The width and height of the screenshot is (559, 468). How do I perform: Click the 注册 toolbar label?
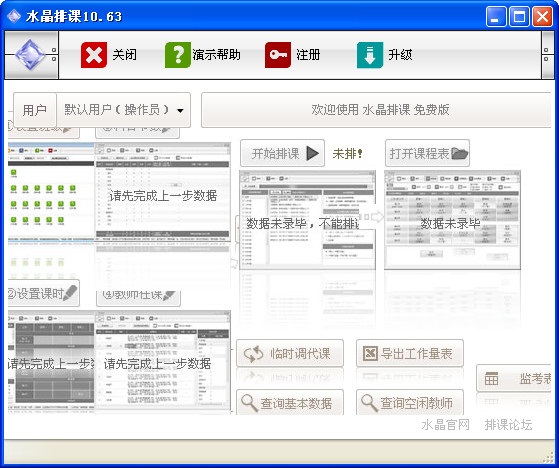coord(308,55)
